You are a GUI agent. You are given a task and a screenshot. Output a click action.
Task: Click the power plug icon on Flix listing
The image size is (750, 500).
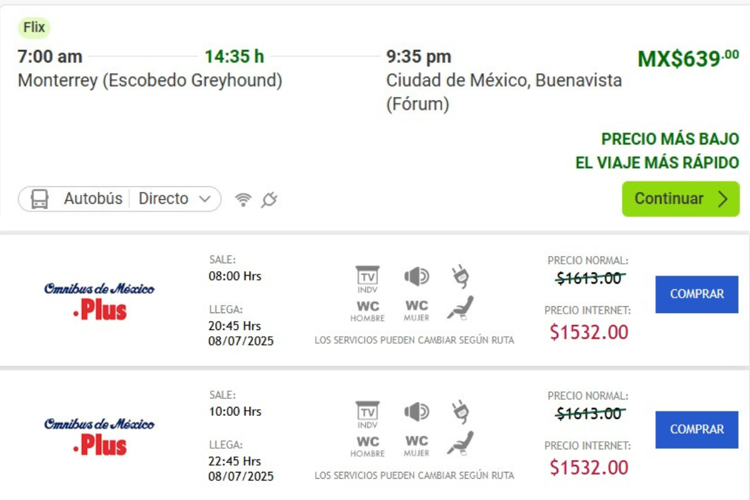click(x=269, y=200)
